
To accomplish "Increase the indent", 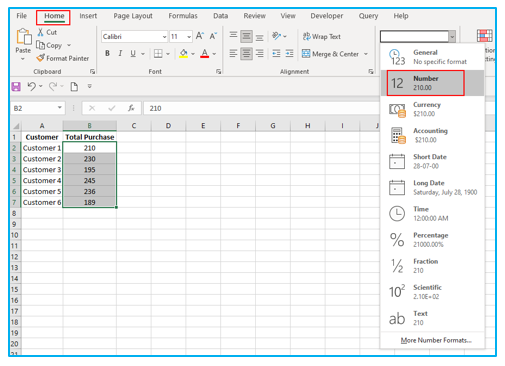I will [x=289, y=54].
